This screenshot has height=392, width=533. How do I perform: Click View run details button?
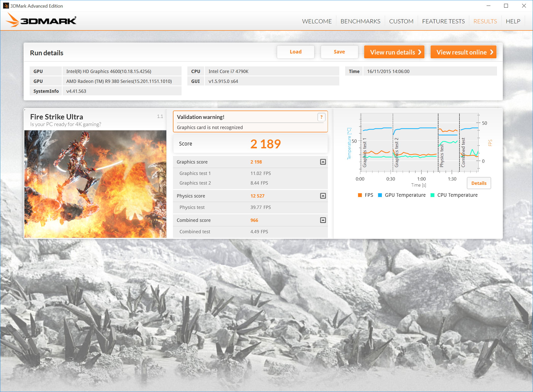[394, 52]
